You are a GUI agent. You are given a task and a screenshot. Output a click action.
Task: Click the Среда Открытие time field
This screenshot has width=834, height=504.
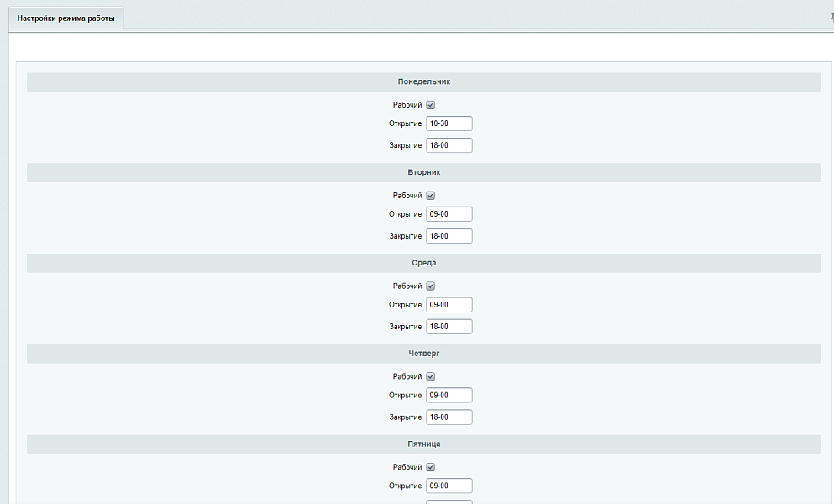[x=448, y=305]
